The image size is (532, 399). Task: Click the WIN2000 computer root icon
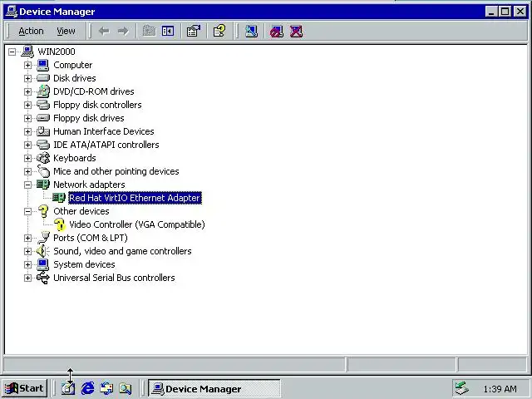(27, 52)
